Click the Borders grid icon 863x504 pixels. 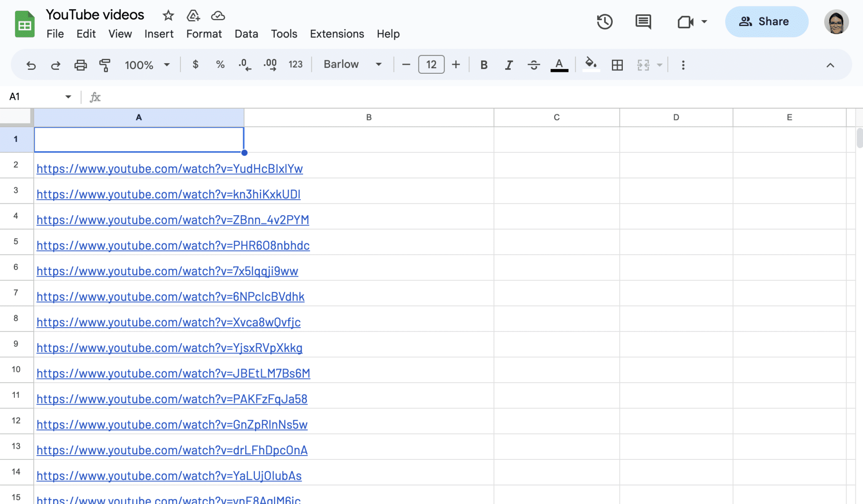(x=617, y=65)
